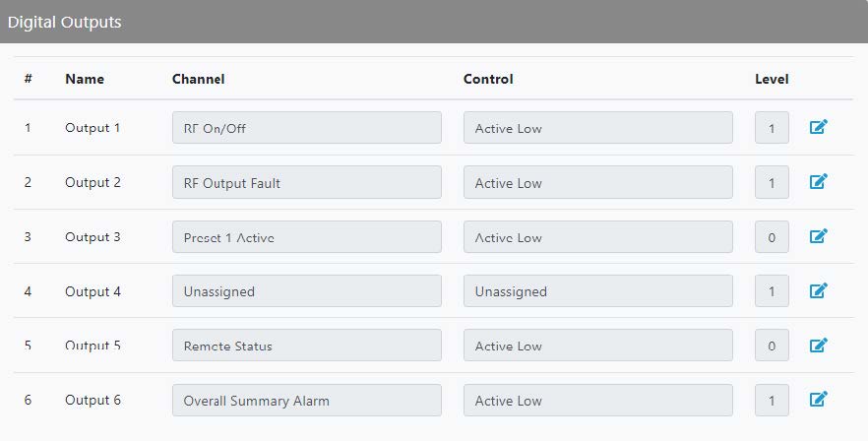Click Output 6's Active Low control field
This screenshot has height=441, width=868.
click(597, 401)
